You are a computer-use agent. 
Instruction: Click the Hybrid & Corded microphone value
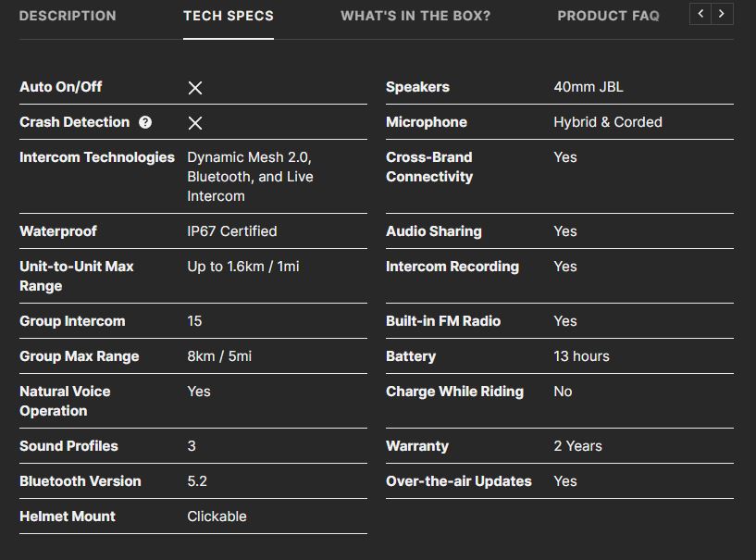pyautogui.click(x=608, y=122)
